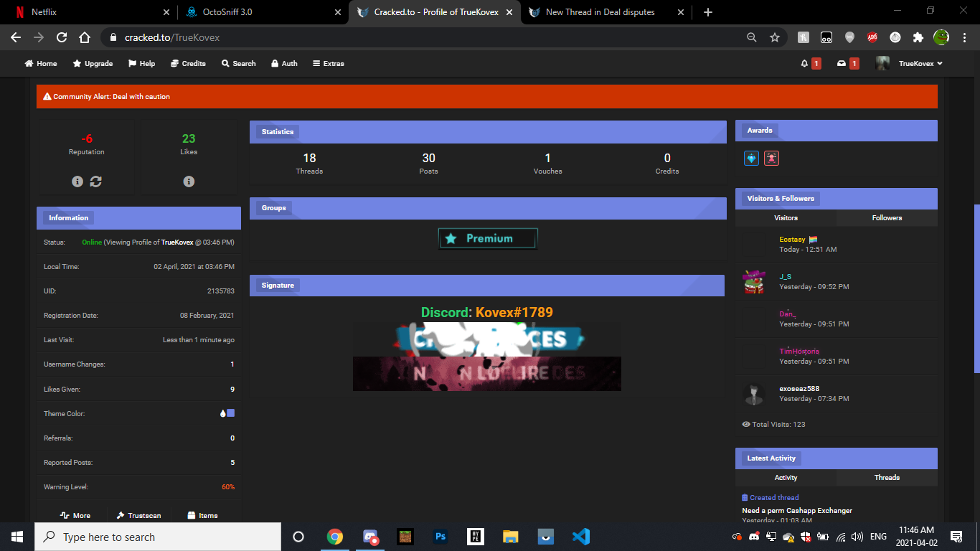
Task: Open the AdBlock extension icon
Action: click(872, 37)
